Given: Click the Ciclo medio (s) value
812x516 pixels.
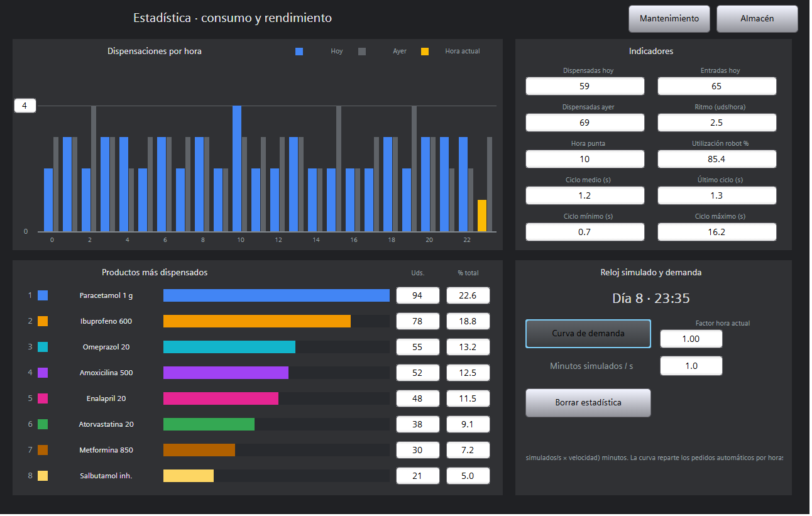Looking at the screenshot, I should [585, 195].
